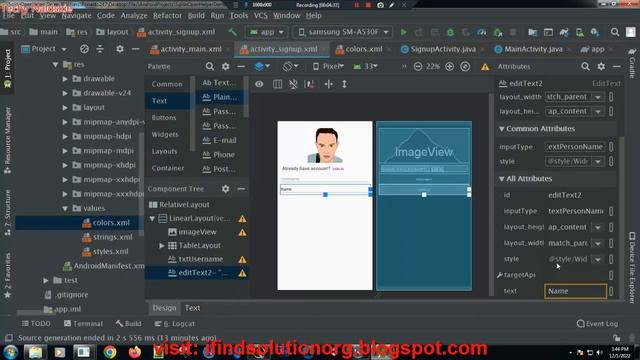Click Zoom to Fit Screen icon
The height and width of the screenshot is (360, 640).
click(x=465, y=67)
